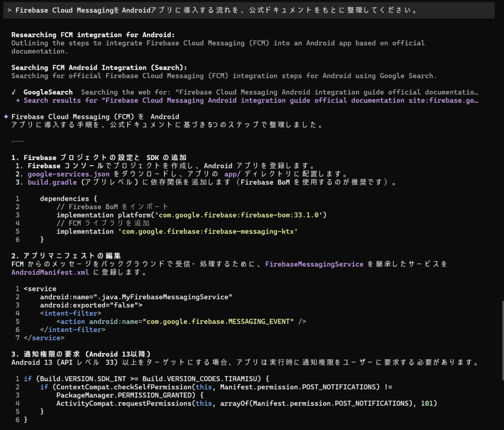The width and height of the screenshot is (504, 430).
Task: Click the arrow before 'Search results for'
Action: [x=18, y=100]
